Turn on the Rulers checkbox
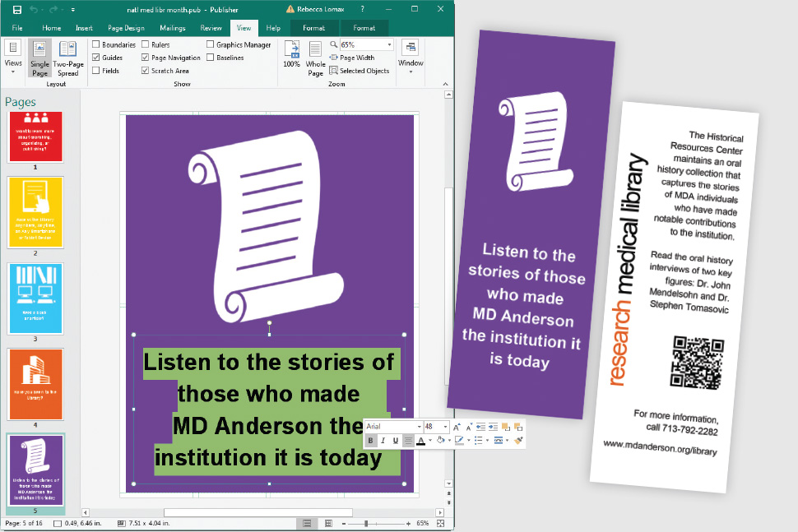 coord(146,44)
